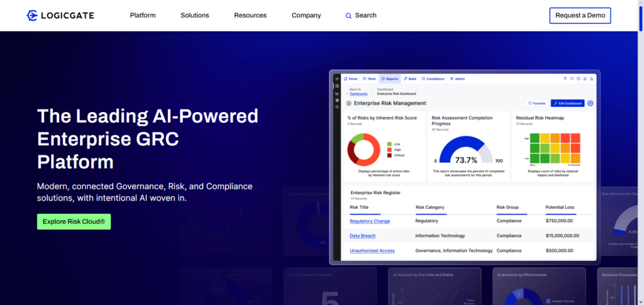644x305 pixels.
Task: Open the Platform menu
Action: click(x=143, y=15)
